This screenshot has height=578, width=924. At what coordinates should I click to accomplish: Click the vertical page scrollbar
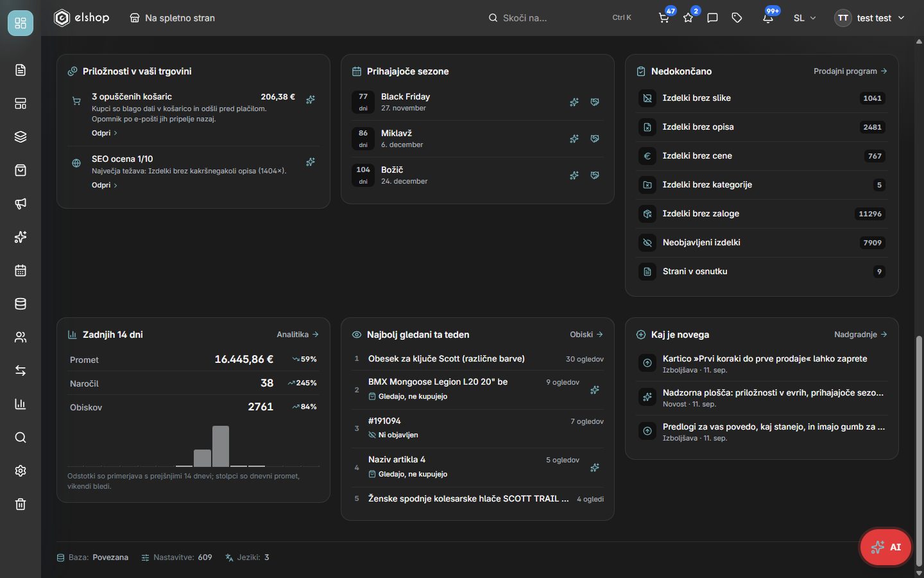point(919,450)
